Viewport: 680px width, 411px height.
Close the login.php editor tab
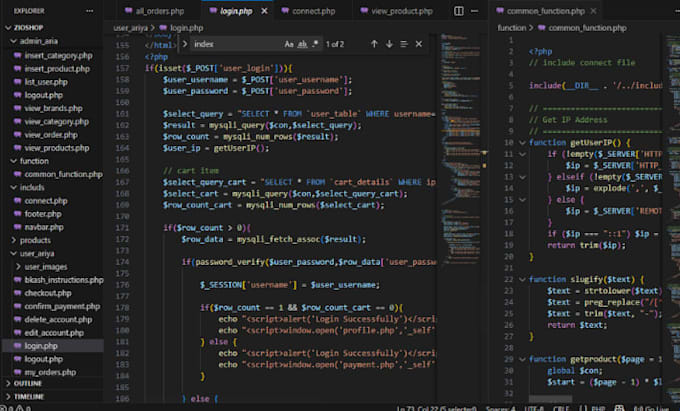264,11
